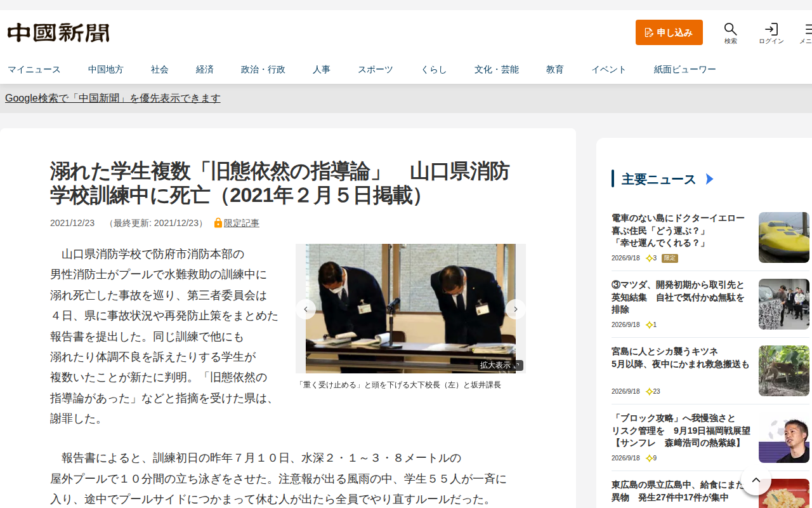Show next photo in article slideshow

click(x=515, y=309)
